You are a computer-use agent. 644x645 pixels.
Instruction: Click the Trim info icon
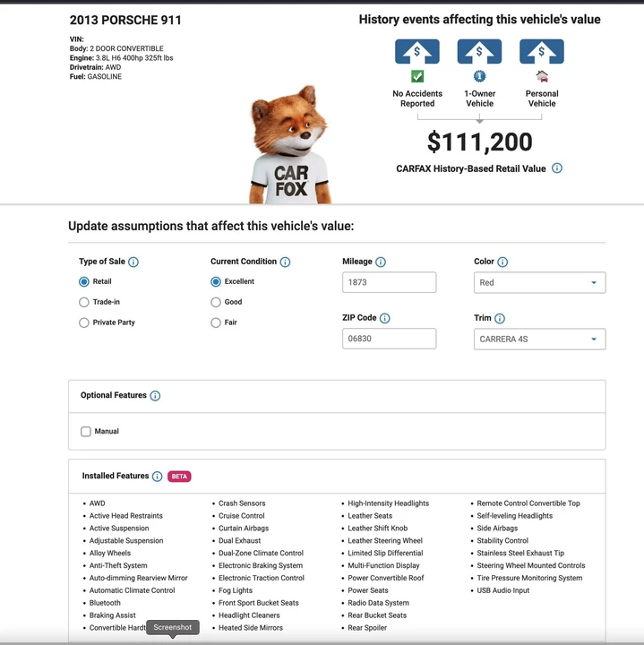point(500,318)
